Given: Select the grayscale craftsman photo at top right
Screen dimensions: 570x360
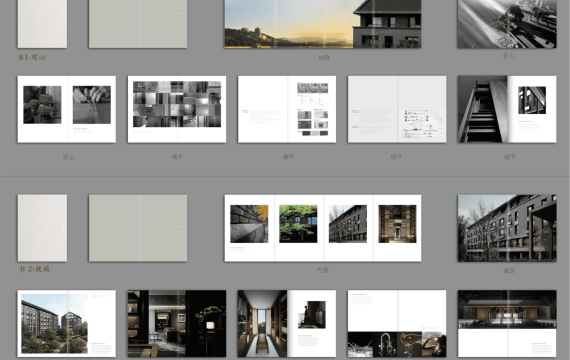Looking at the screenshot, I should tap(507, 24).
